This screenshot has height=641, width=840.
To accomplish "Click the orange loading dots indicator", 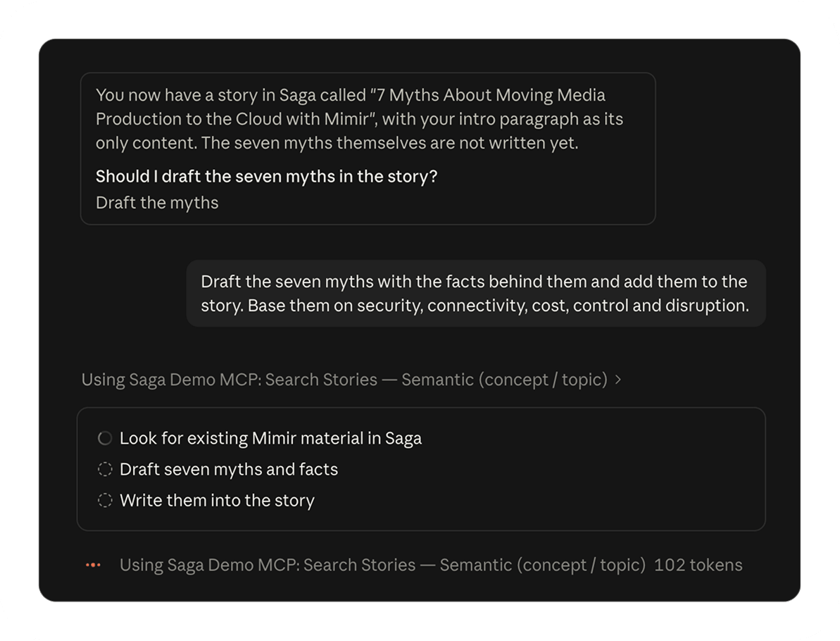I will point(93,565).
